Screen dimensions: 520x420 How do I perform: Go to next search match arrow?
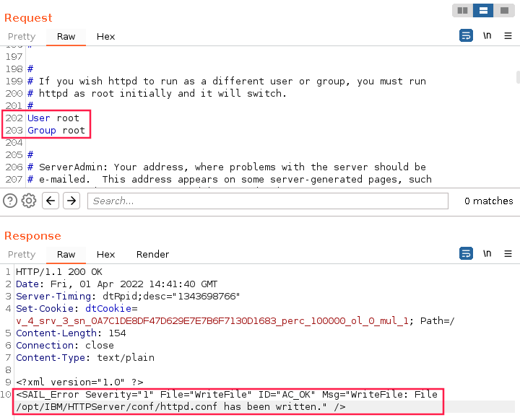coord(71,201)
